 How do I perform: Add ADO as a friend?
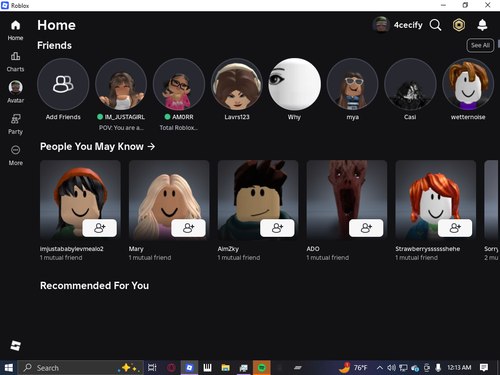click(366, 228)
